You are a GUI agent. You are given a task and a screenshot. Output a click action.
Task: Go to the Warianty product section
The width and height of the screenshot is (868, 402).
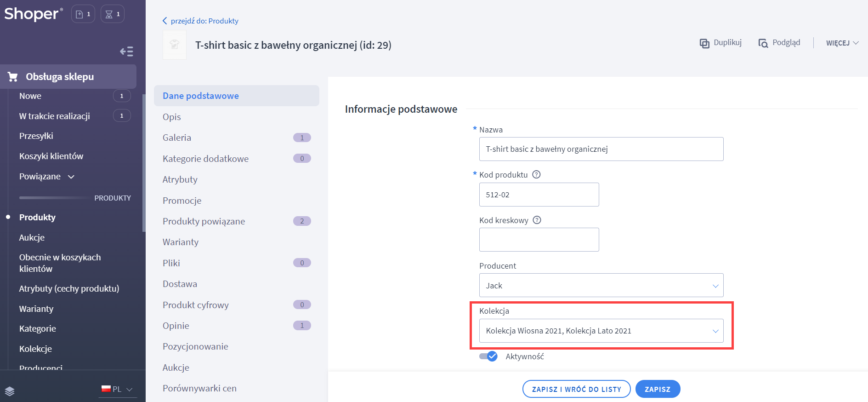point(181,242)
